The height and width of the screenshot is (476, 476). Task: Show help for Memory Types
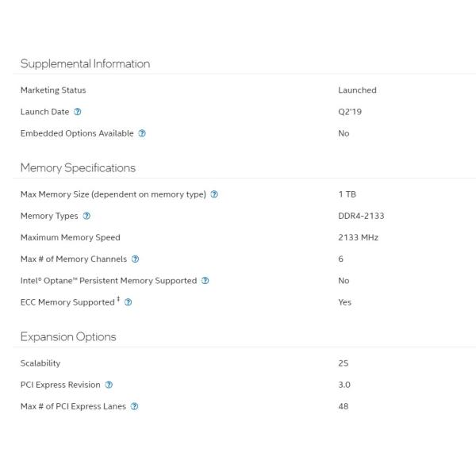click(x=86, y=216)
